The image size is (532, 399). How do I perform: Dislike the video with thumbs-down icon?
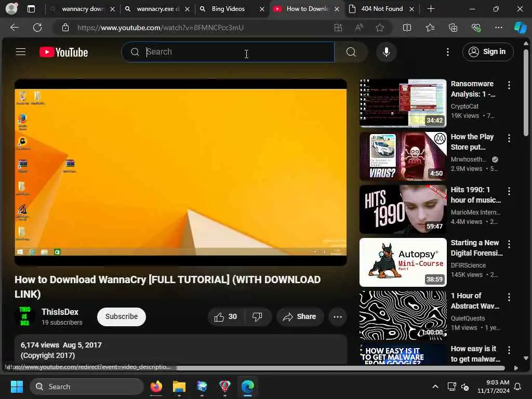tap(258, 317)
